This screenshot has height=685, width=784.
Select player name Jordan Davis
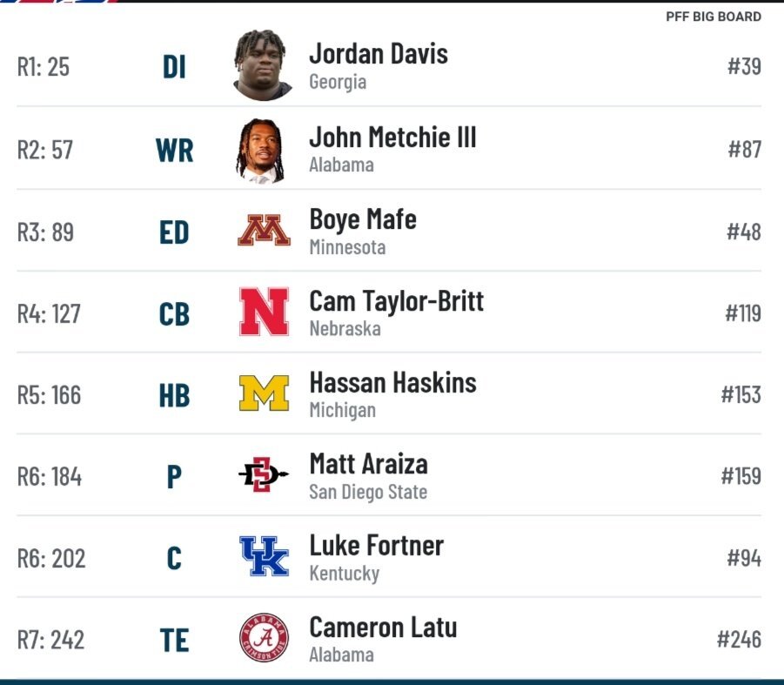[x=379, y=53]
